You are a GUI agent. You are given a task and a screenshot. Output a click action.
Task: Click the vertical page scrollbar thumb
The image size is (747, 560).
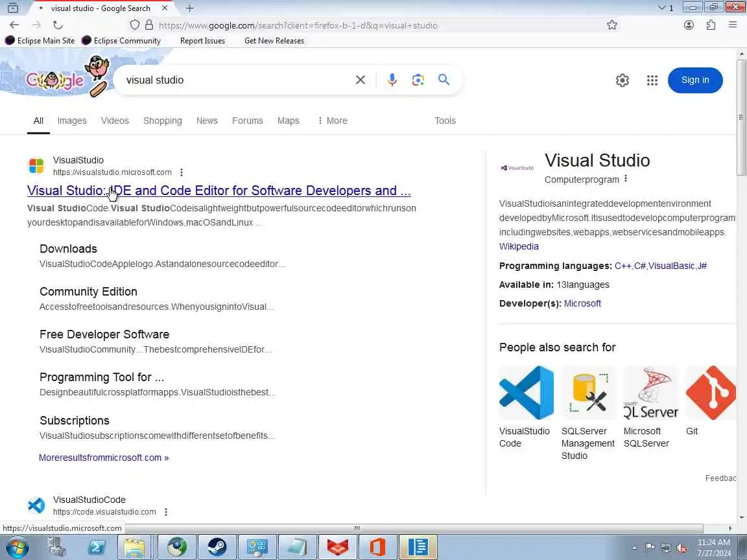point(741,117)
